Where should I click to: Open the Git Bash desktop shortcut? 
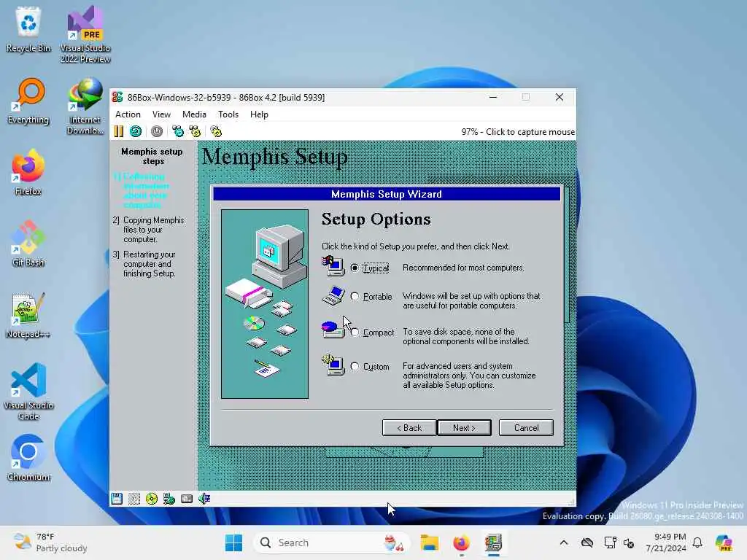pyautogui.click(x=28, y=244)
